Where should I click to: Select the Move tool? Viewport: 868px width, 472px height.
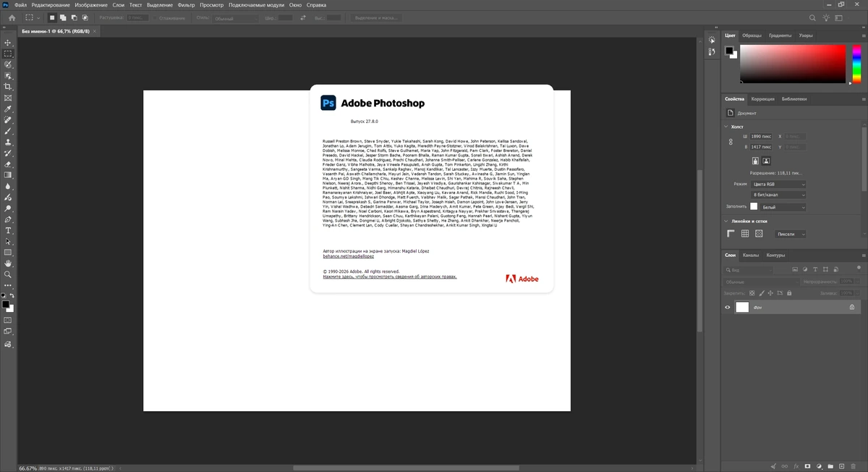point(8,43)
